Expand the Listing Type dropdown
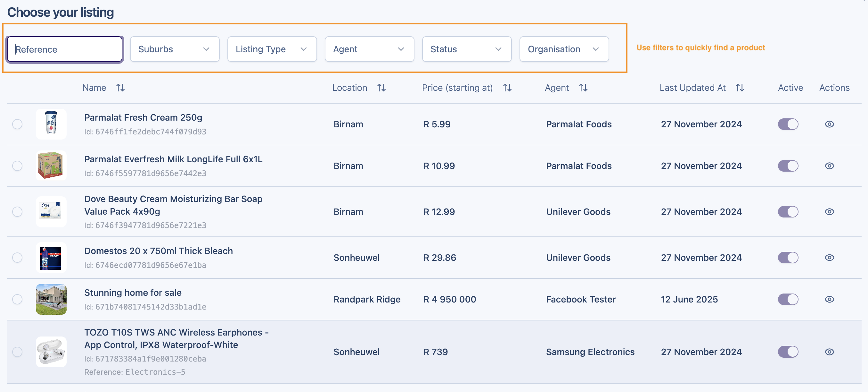Image resolution: width=868 pixels, height=392 pixels. [x=272, y=49]
